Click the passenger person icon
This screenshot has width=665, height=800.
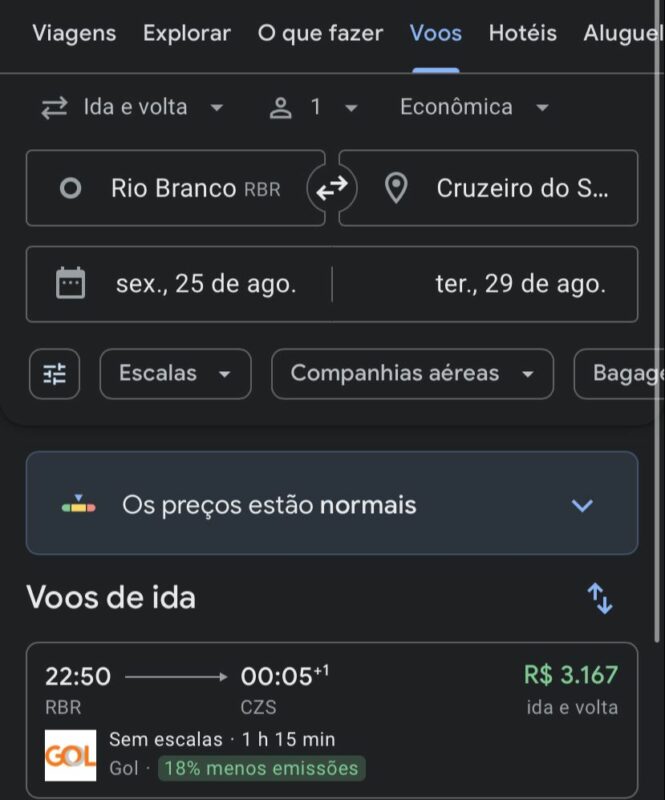click(x=280, y=108)
